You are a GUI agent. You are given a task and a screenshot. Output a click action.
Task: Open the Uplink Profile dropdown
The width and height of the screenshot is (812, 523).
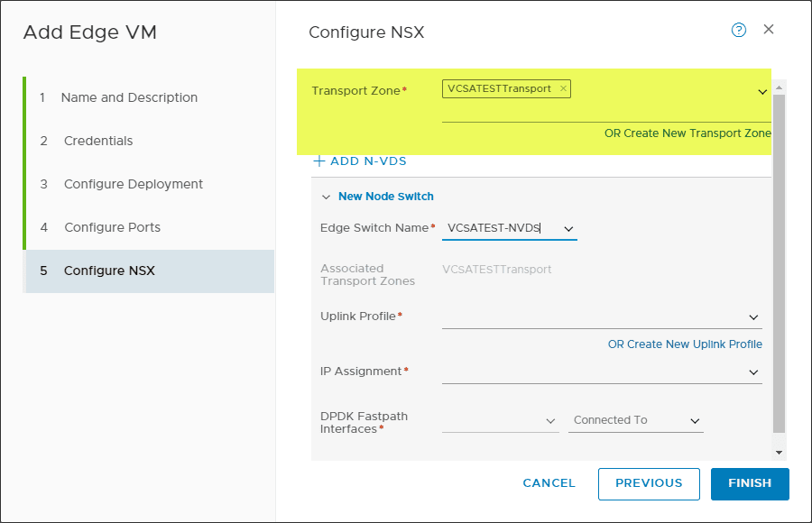click(752, 317)
